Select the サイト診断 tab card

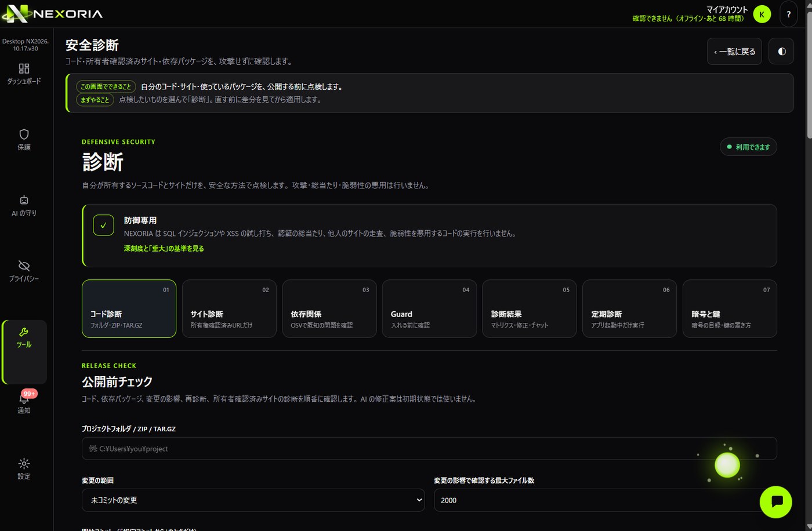[229, 308]
